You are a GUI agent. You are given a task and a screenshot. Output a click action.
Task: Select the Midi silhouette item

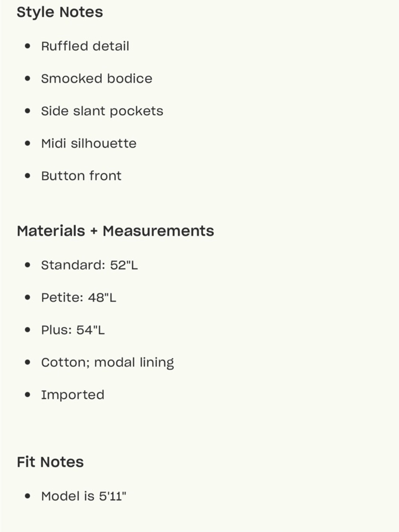point(89,143)
